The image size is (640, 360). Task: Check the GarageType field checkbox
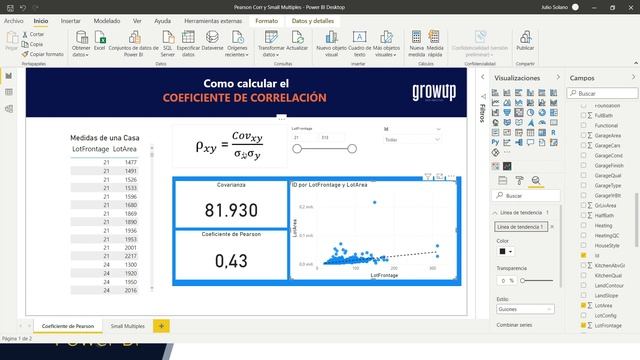pyautogui.click(x=583, y=185)
